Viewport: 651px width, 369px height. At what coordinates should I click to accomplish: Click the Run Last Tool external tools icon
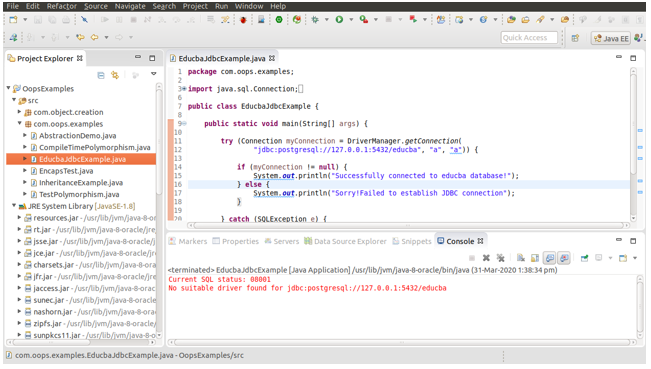coord(364,20)
